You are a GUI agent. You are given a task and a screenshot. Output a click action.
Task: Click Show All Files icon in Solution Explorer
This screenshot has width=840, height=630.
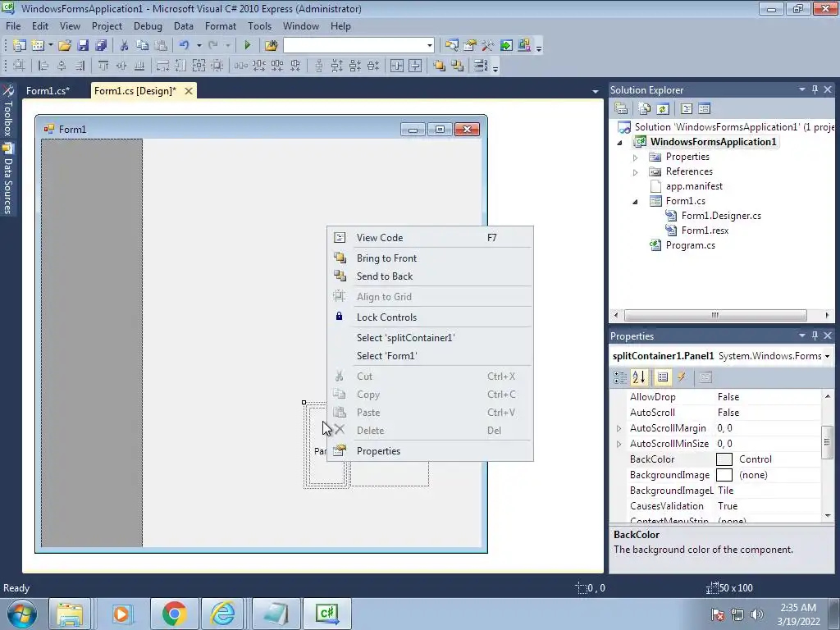[645, 109]
